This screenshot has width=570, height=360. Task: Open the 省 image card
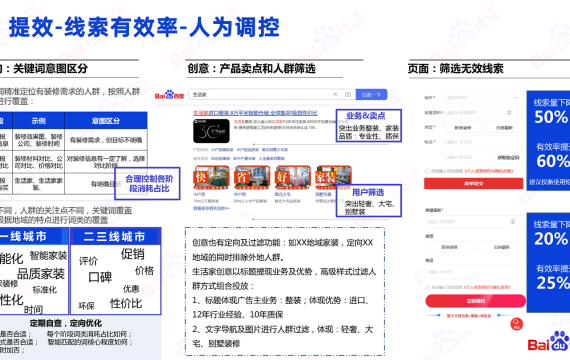pyautogui.click(x=252, y=177)
